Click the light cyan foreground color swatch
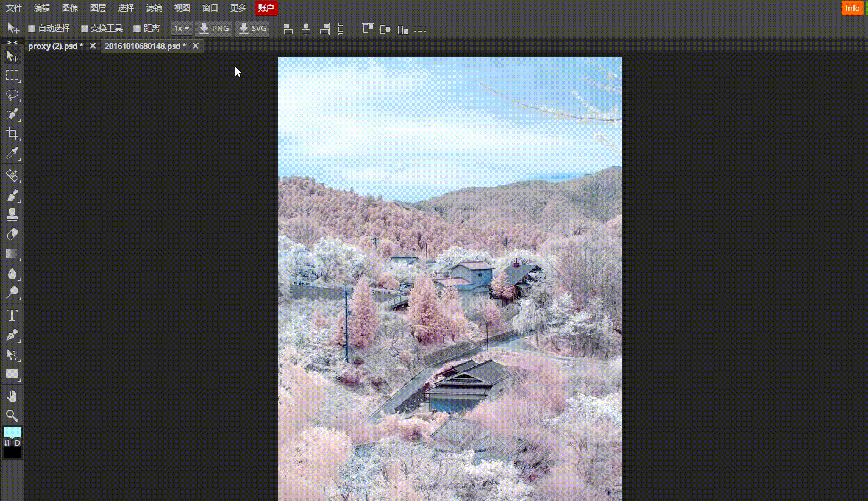868x501 pixels. click(x=12, y=432)
